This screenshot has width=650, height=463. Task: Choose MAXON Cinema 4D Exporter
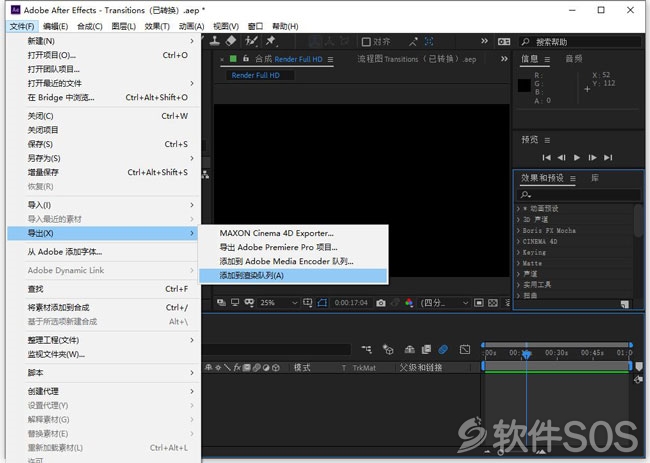[x=293, y=233]
